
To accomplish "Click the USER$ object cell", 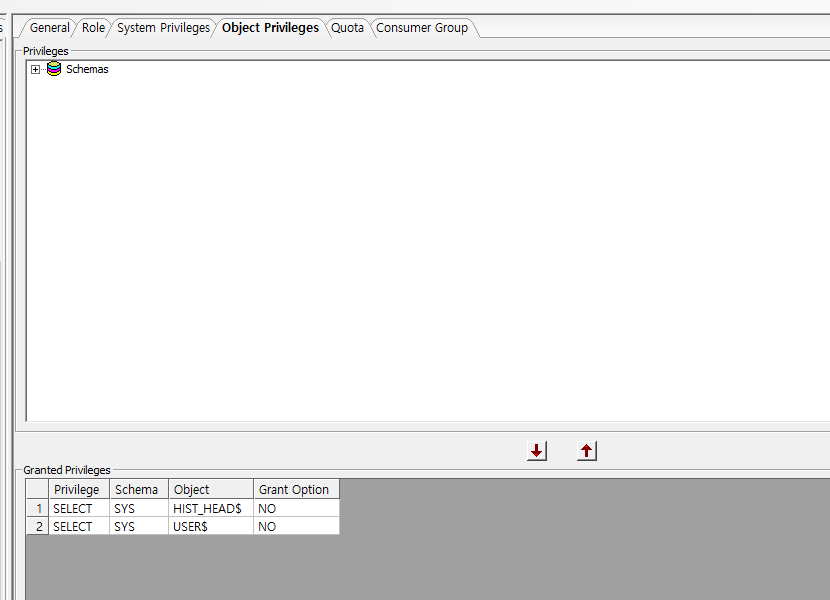I will tap(191, 526).
